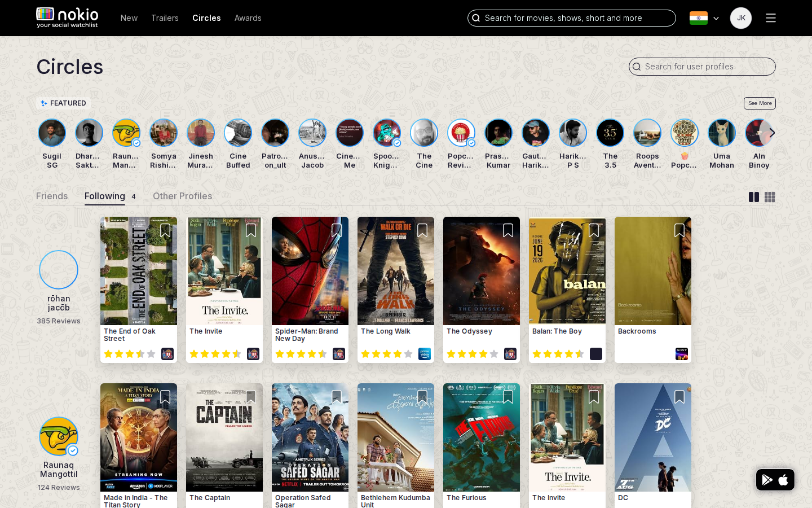Focus the user profiles search field
The width and height of the screenshot is (812, 508).
point(702,67)
